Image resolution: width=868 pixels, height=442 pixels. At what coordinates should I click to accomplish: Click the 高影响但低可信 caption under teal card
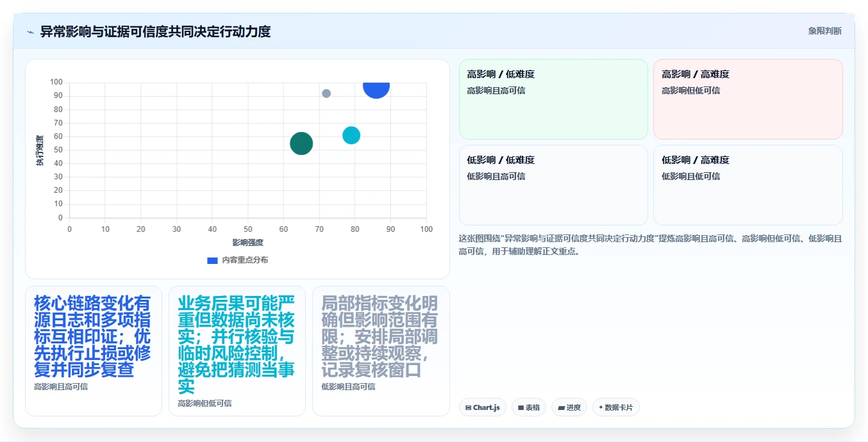[204, 404]
